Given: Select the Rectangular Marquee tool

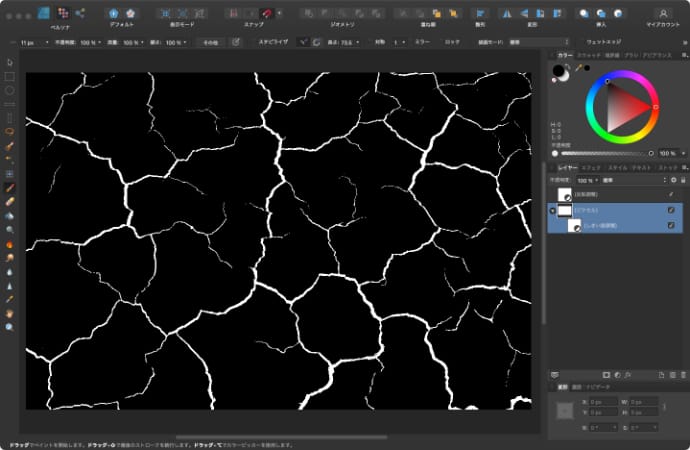Looking at the screenshot, I should (x=10, y=76).
